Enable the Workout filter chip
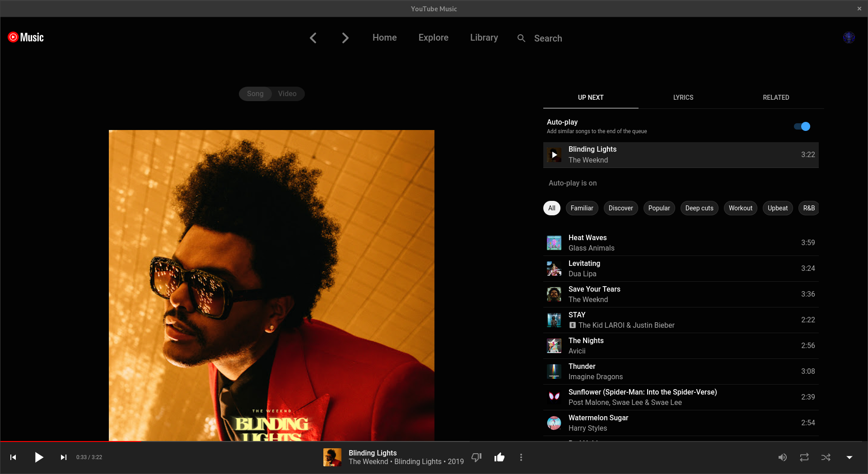This screenshot has width=868, height=474. [x=740, y=208]
